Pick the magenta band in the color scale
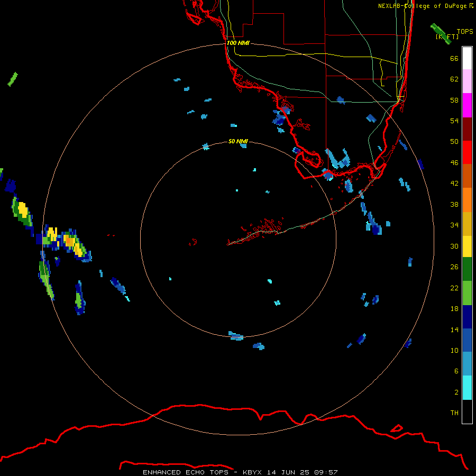Screen dimensions: 476x476 tap(467, 105)
